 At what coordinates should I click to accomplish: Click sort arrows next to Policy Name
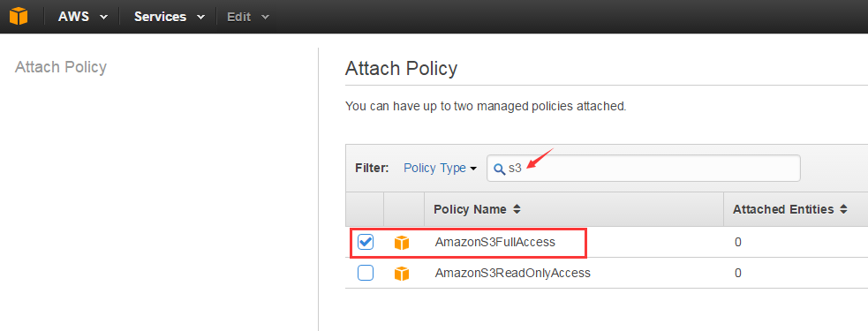(517, 209)
